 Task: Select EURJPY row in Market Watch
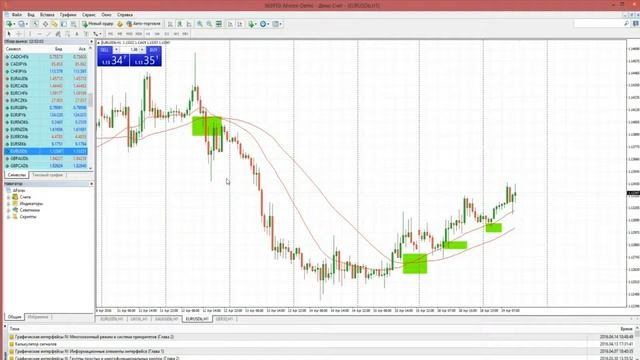[x=46, y=115]
